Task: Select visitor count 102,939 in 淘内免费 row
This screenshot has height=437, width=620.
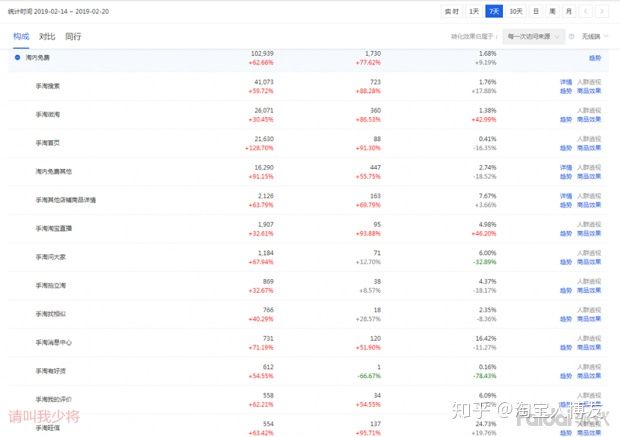Action: [262, 53]
